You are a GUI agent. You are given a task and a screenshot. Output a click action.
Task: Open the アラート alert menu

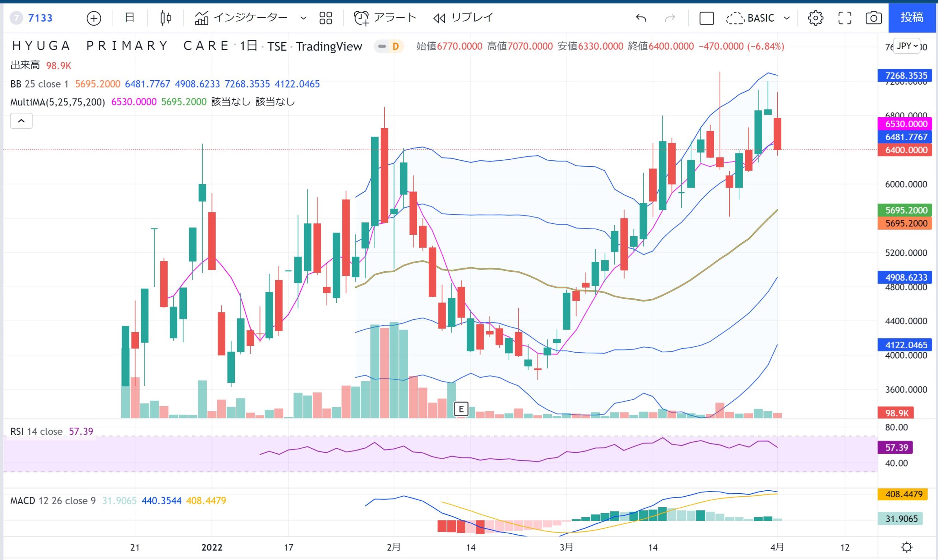click(385, 18)
